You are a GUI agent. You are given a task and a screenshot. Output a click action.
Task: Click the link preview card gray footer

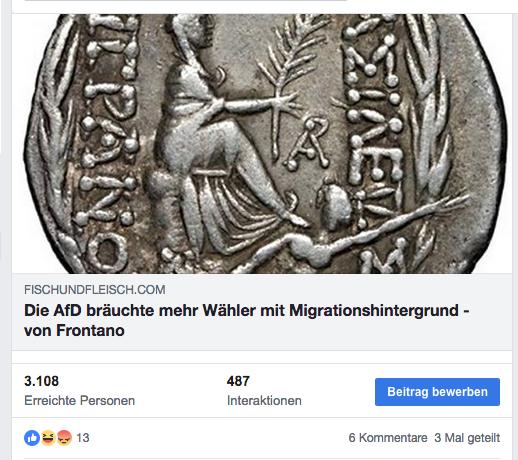point(262,312)
